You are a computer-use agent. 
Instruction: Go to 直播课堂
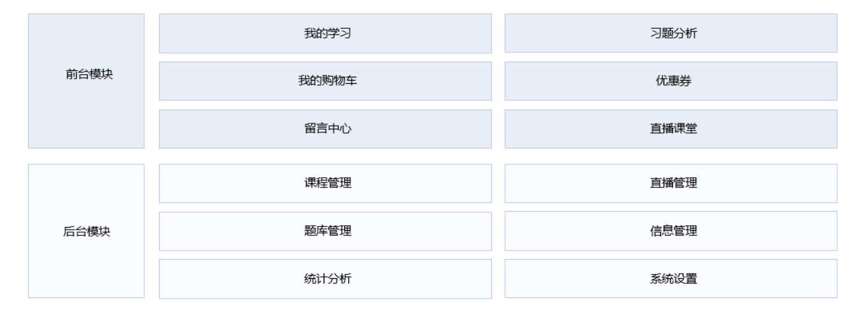[x=671, y=129]
